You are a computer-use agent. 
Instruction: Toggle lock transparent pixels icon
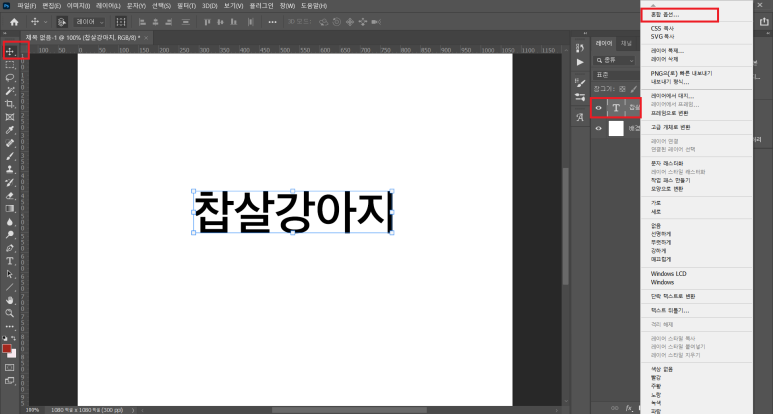click(622, 89)
